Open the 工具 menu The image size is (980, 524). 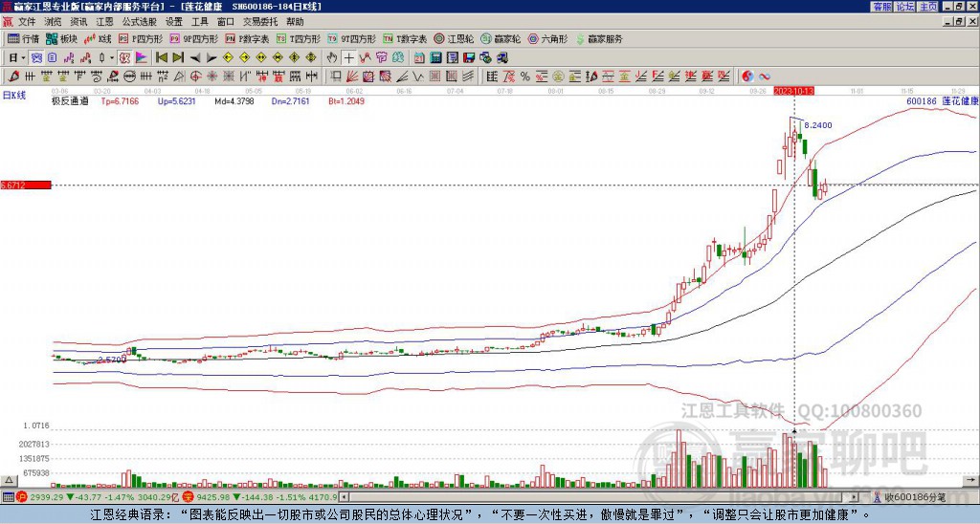tap(200, 22)
